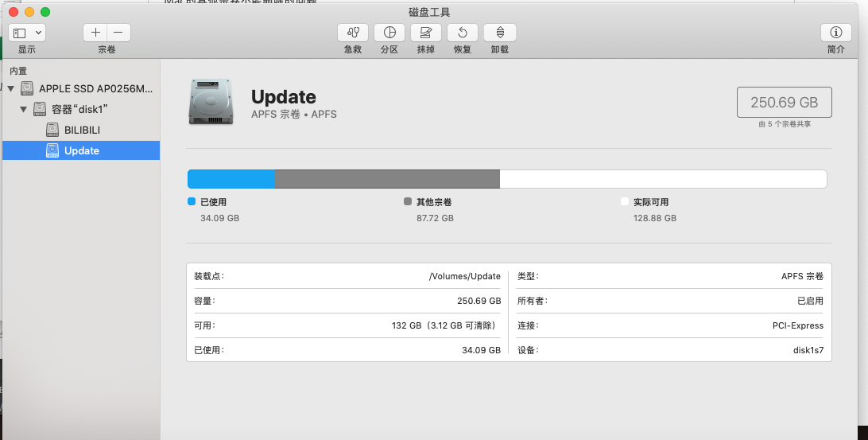The height and width of the screenshot is (440, 868).
Task: Collapse the 容器 "disk1" container
Action: tap(24, 109)
